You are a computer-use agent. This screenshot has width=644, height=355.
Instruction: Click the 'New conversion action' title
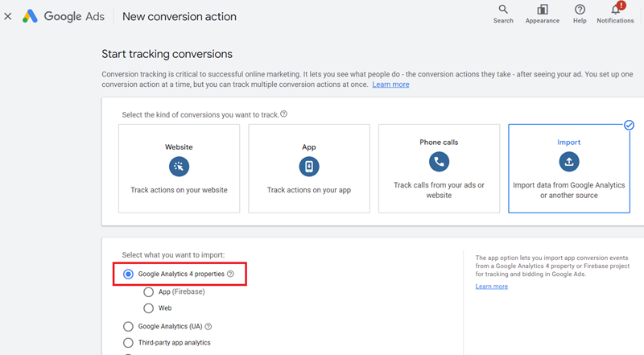(x=180, y=16)
